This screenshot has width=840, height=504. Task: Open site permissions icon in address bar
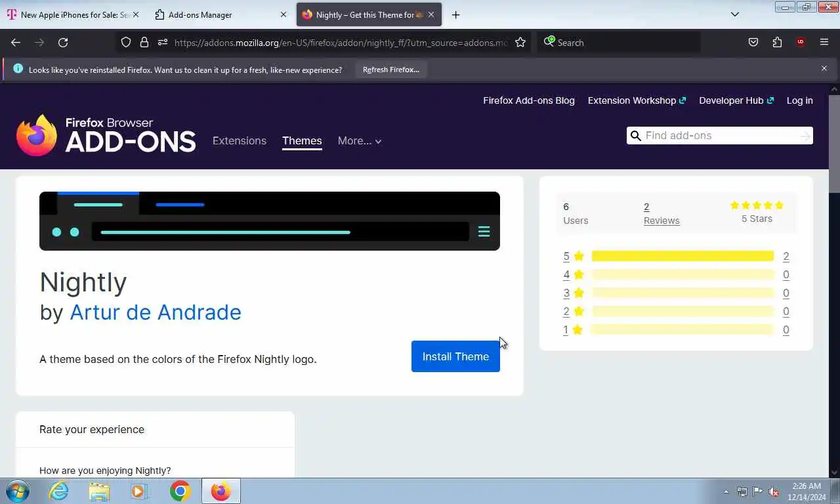point(163,42)
